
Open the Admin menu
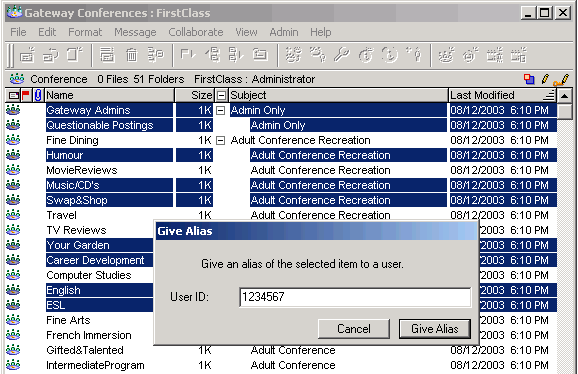(x=283, y=32)
